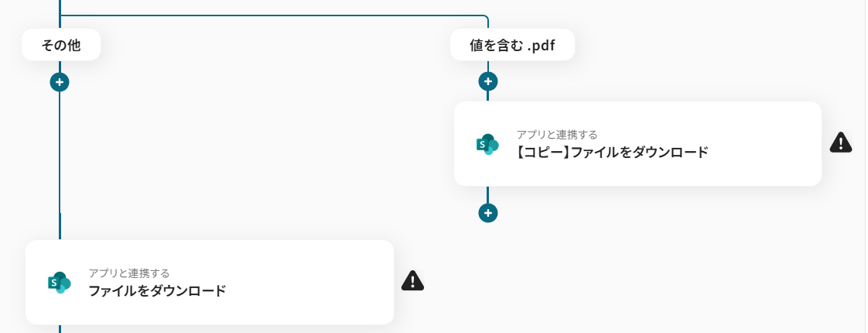Viewport: 868px width, 333px height.
Task: Click vertical line between その他 plus and card
Action: 60,166
